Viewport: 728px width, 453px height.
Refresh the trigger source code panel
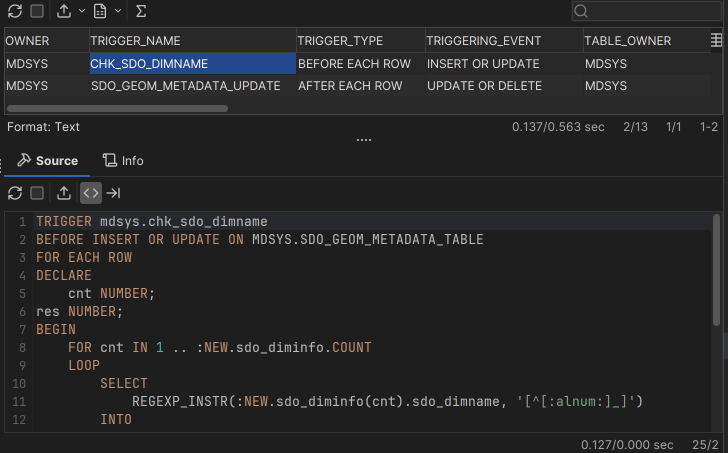(15, 193)
